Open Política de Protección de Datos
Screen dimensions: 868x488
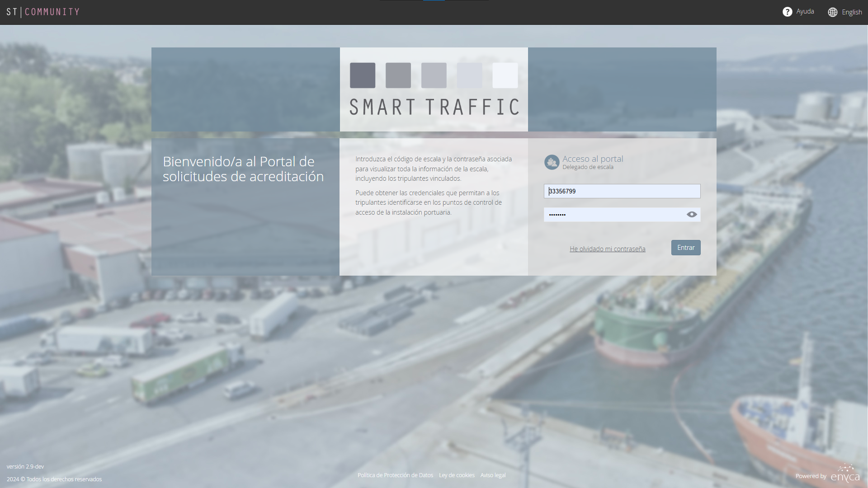click(x=395, y=475)
